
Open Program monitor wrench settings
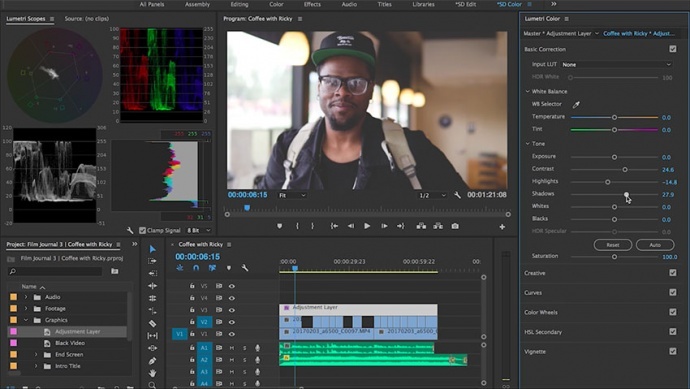457,195
